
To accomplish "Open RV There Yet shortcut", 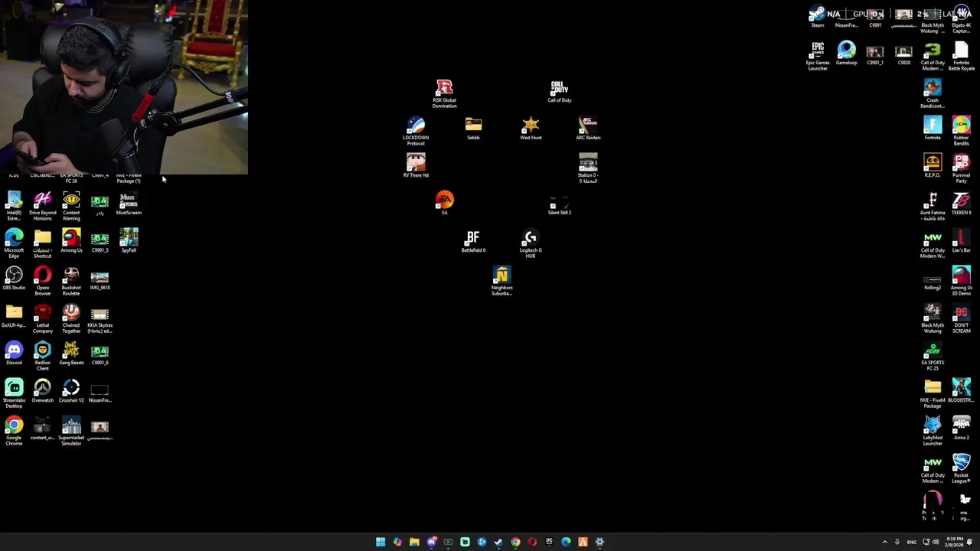I will tap(416, 166).
